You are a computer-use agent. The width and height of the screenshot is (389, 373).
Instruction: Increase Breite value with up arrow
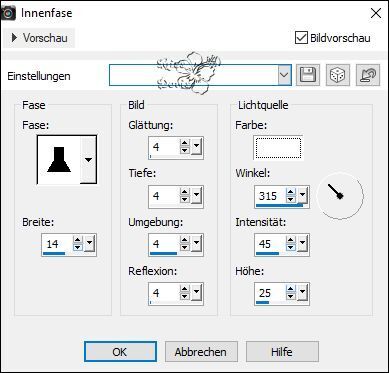[x=78, y=241]
